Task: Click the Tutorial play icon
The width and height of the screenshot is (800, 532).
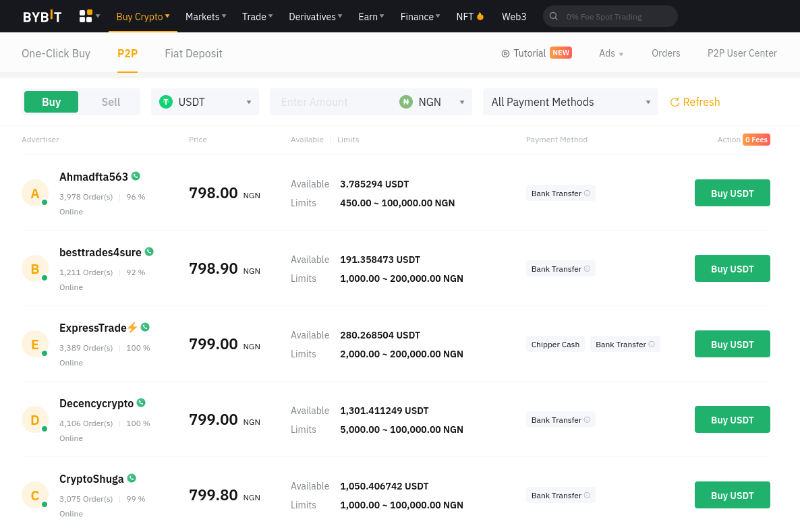Action: pos(506,53)
